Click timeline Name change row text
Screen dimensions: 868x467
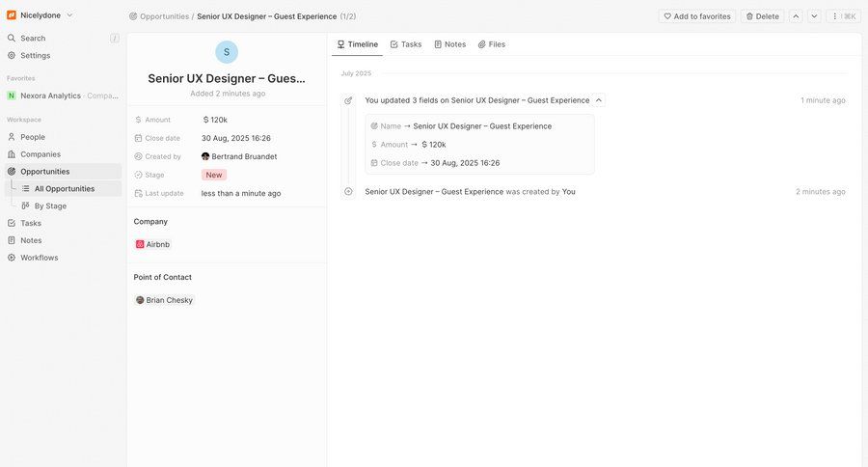[x=461, y=126]
